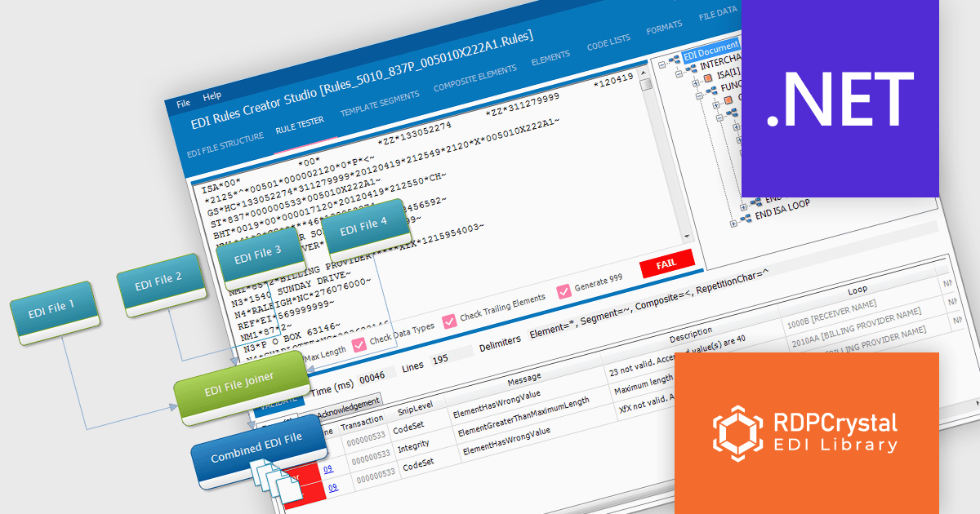
Task: Switch to the TEMPLATE SEGMENTS tab
Action: [380, 103]
